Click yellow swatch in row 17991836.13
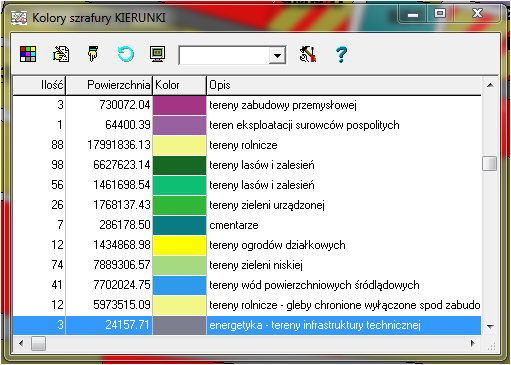Image resolution: width=511 pixels, height=365 pixels. pyautogui.click(x=179, y=145)
